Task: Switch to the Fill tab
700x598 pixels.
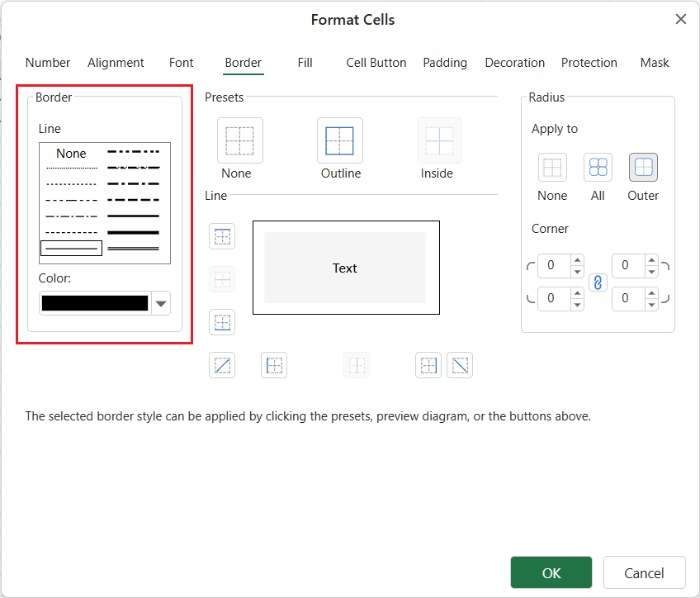Action: (305, 63)
